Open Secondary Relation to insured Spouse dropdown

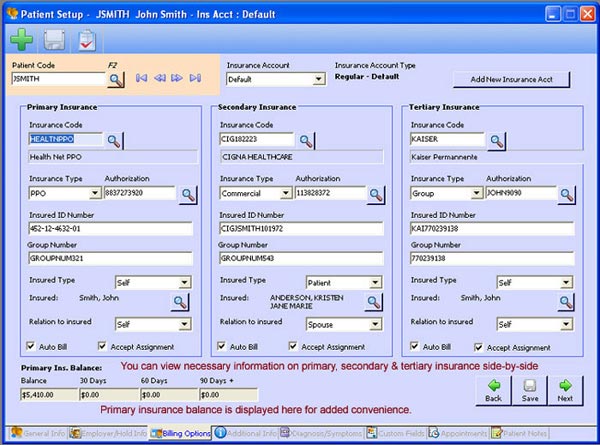coord(375,324)
